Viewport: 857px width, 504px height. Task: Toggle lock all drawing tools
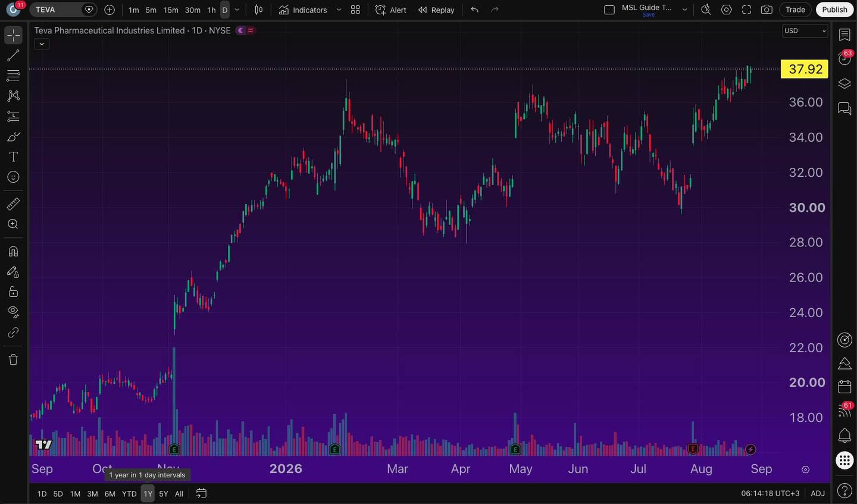(13, 292)
